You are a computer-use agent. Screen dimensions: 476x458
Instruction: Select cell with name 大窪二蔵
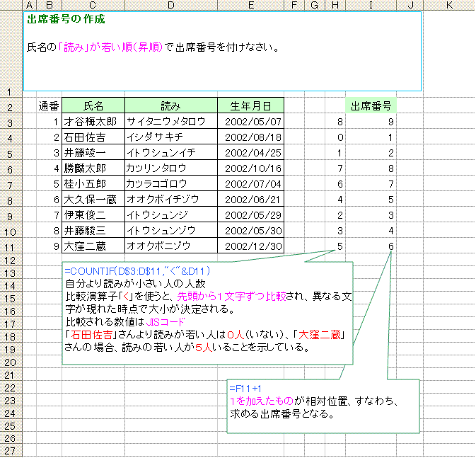(93, 246)
